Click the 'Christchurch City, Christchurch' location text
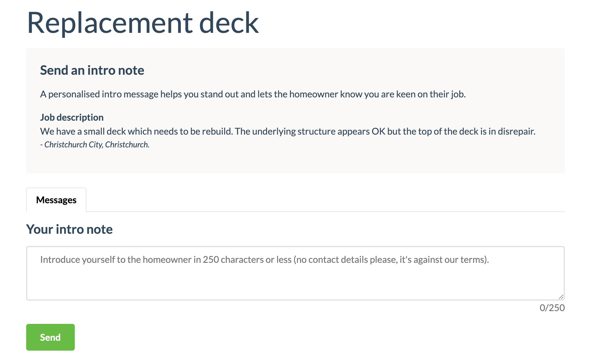This screenshot has width=605, height=364. click(97, 144)
